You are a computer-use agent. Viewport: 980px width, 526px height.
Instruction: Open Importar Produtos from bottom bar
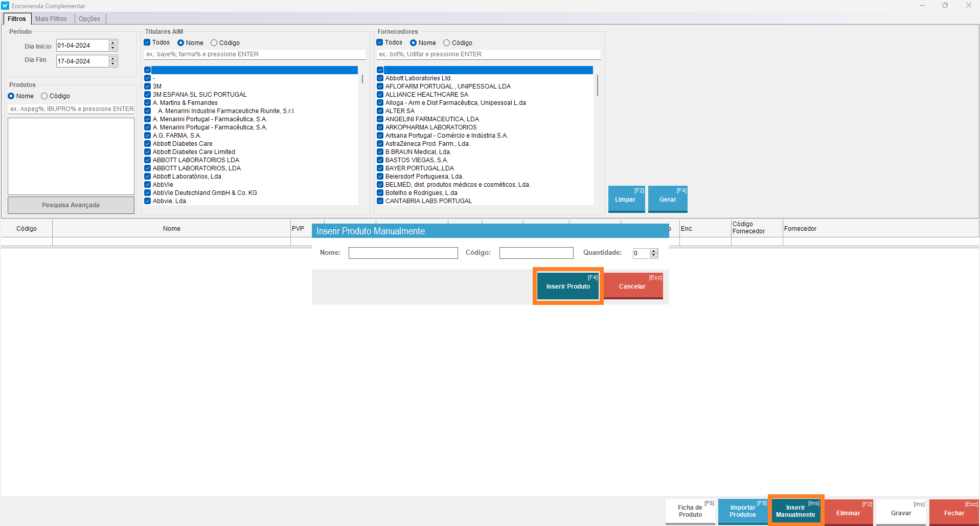point(742,511)
